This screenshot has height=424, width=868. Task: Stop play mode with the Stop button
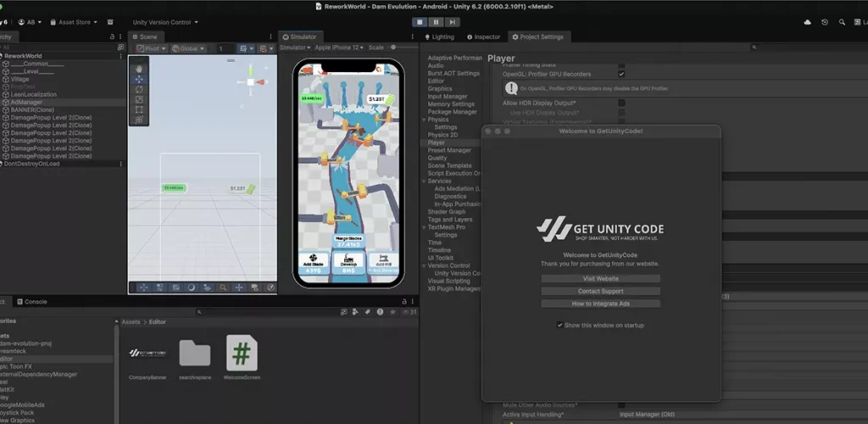(x=420, y=22)
